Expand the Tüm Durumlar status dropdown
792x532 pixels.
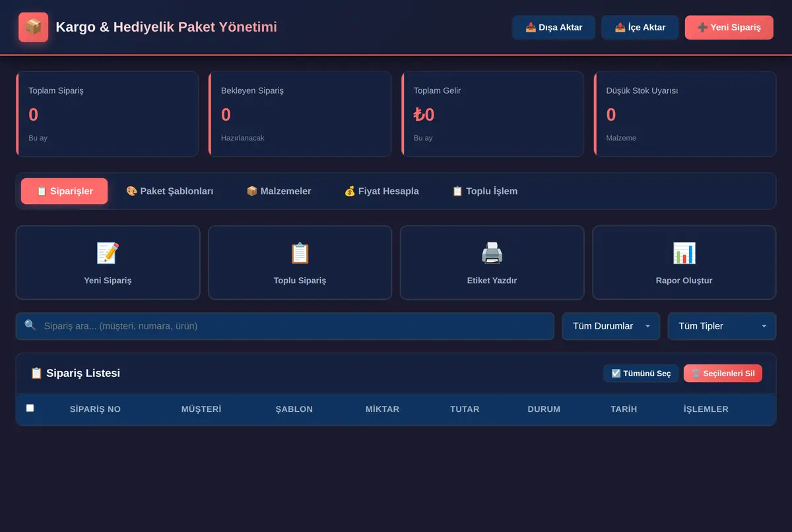tap(611, 326)
